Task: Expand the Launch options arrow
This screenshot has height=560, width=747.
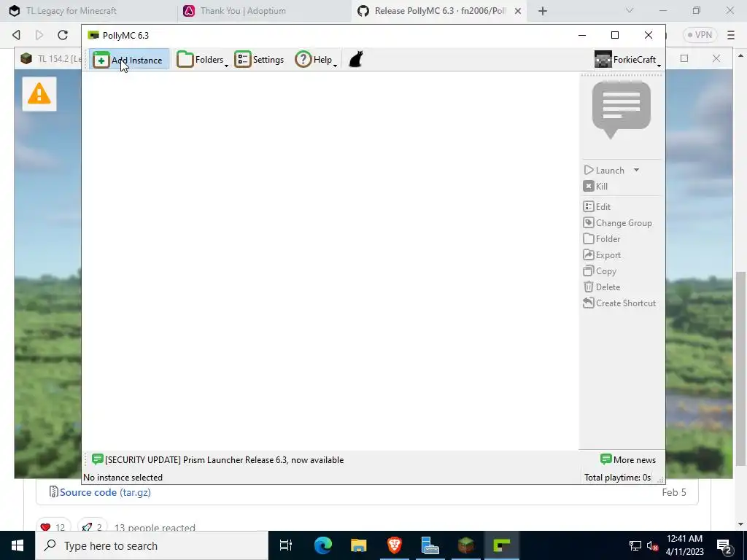Action: pyautogui.click(x=636, y=171)
